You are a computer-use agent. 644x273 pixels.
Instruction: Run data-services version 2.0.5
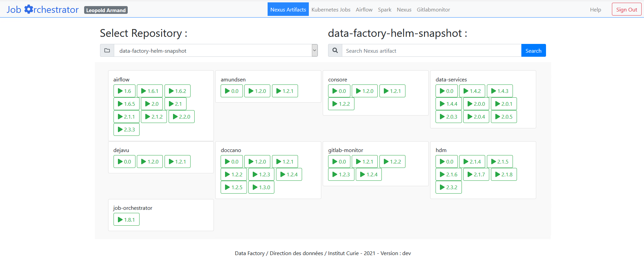504,117
